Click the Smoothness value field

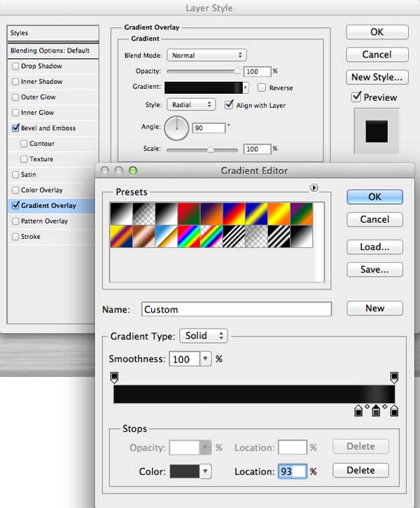[184, 359]
